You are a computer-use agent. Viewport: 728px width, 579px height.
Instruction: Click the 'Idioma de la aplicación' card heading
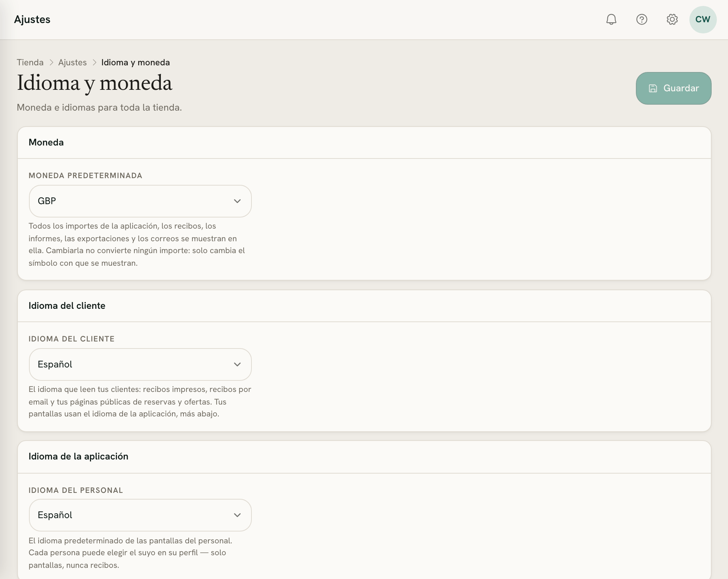[x=78, y=457]
